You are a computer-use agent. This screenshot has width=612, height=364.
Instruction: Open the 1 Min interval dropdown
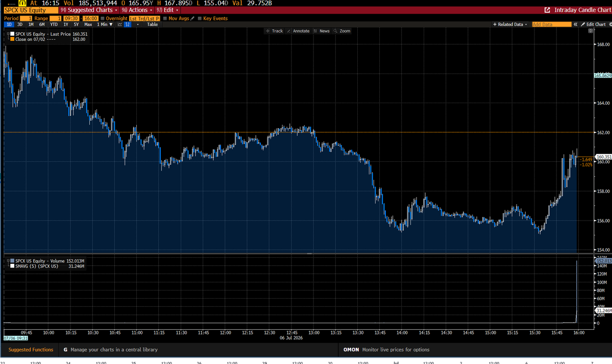pos(105,24)
